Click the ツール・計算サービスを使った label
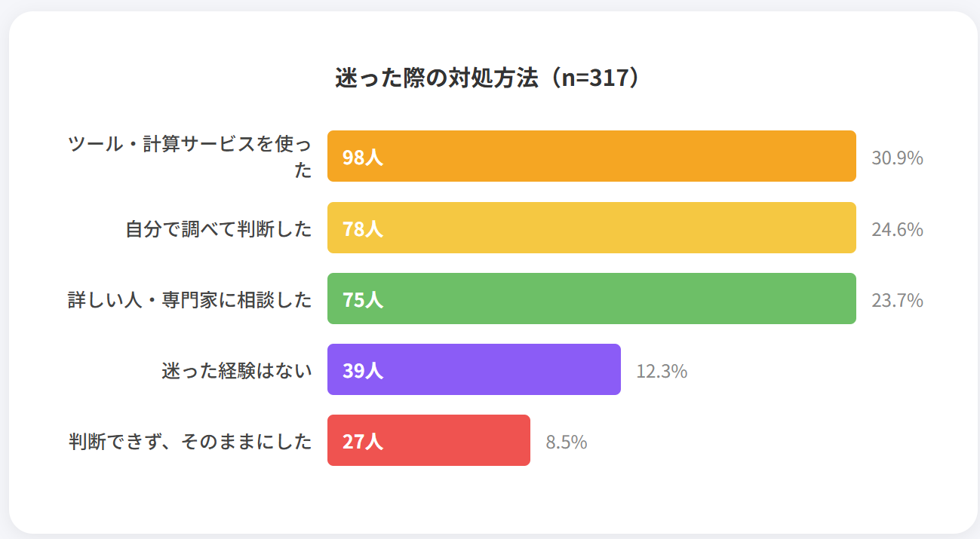This screenshot has height=539, width=980. click(x=189, y=157)
